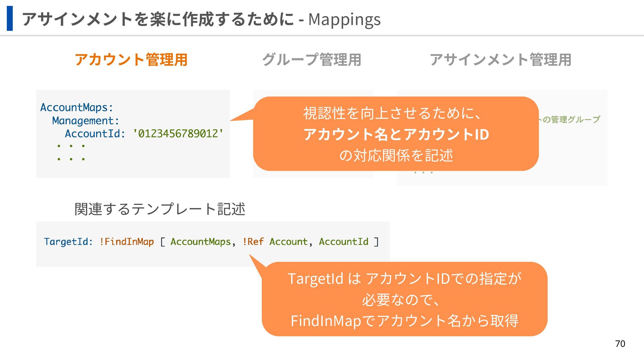Screen dimensions: 644x362
Task: Click the orange TargetId explanation callout
Action: (404, 299)
